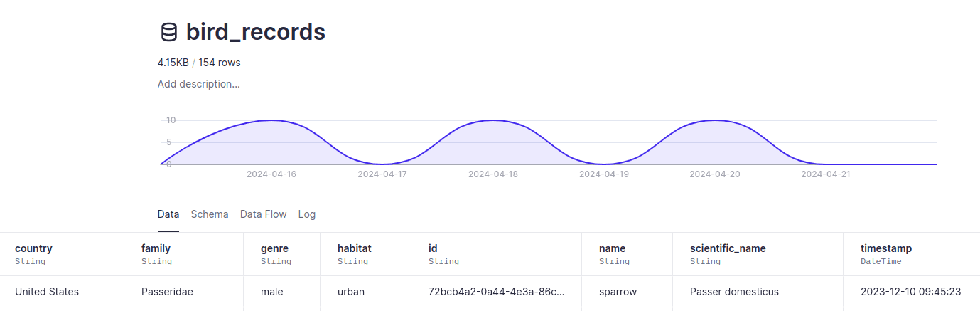Open the Log tab
Screen dimensions: 980x311
[x=307, y=214]
